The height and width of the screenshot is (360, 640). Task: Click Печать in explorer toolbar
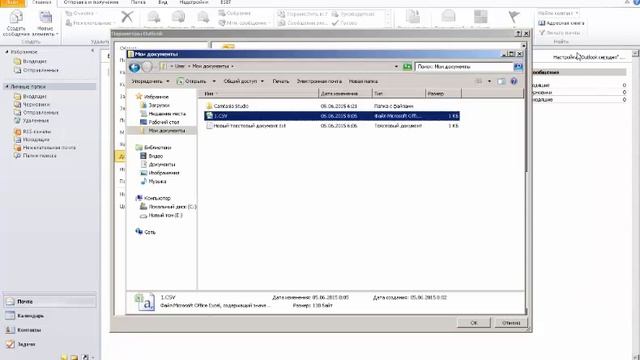pos(281,81)
